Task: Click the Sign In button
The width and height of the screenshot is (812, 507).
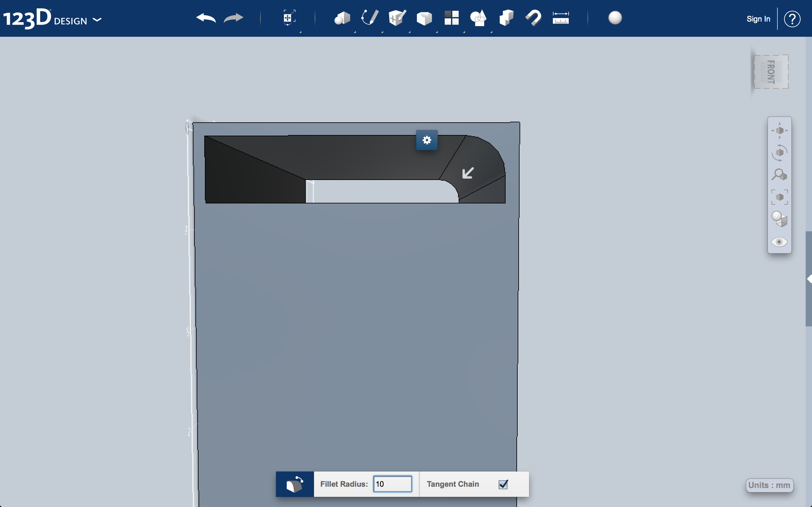Action: pyautogui.click(x=758, y=19)
